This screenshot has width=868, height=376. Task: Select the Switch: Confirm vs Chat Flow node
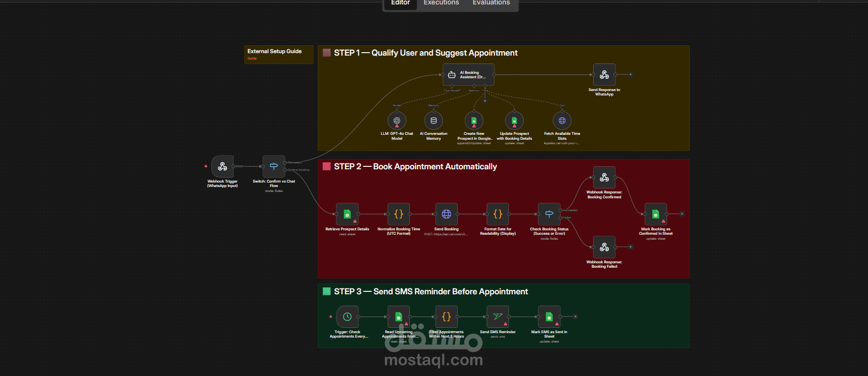tap(274, 166)
